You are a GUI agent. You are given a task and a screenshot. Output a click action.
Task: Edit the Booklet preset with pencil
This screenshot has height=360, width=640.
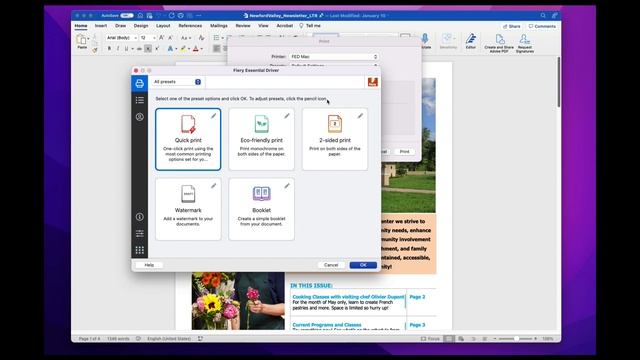pos(287,186)
